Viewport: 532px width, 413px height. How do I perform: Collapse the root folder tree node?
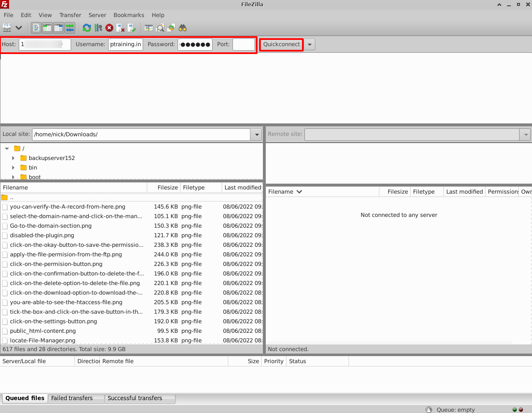[7, 148]
